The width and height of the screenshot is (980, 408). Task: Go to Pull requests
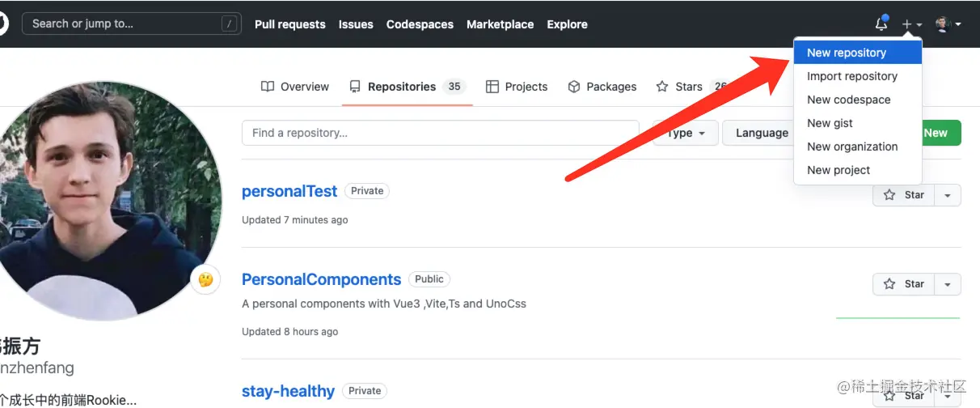(289, 24)
